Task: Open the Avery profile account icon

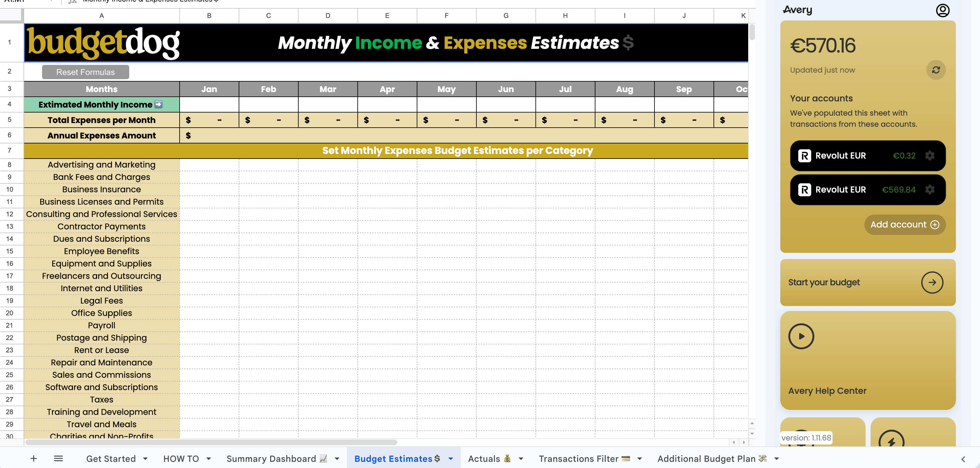Action: click(x=942, y=10)
